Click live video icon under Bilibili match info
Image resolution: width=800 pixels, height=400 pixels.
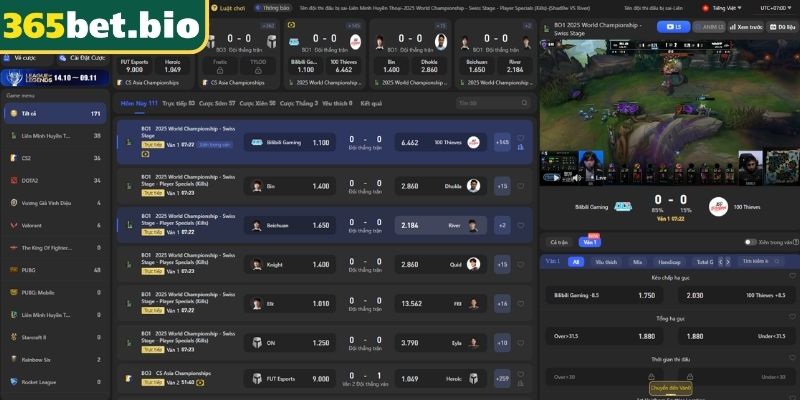point(145,154)
